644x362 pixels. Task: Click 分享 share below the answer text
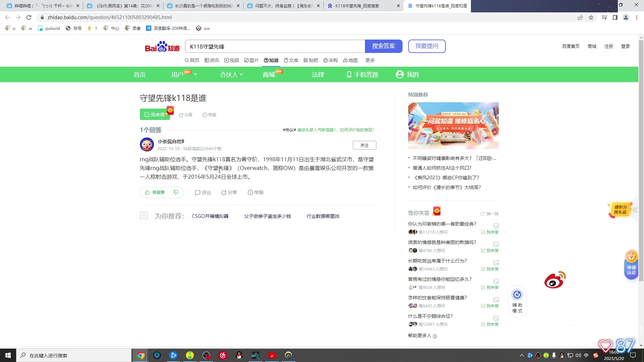[x=229, y=193]
